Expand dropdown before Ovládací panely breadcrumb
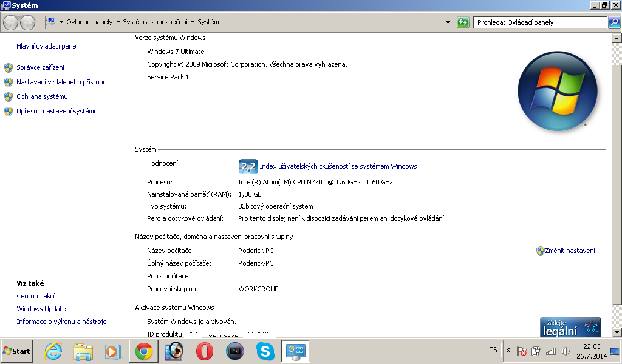Image resolution: width=622 pixels, height=364 pixels. pos(61,22)
